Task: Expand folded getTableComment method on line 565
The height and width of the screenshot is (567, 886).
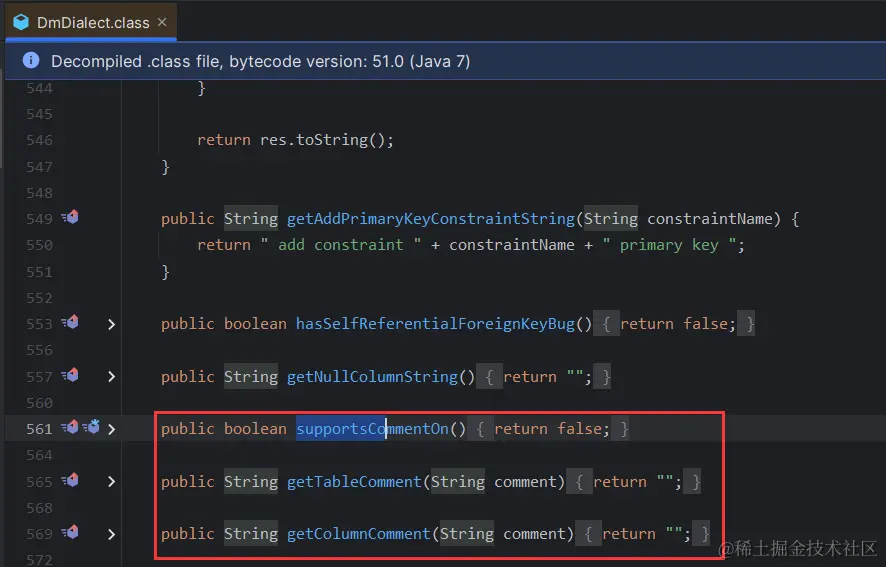Action: (x=111, y=482)
